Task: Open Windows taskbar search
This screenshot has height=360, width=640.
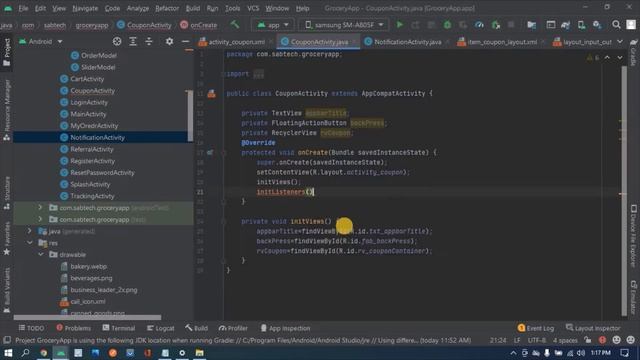Action: pyautogui.click(x=25, y=353)
